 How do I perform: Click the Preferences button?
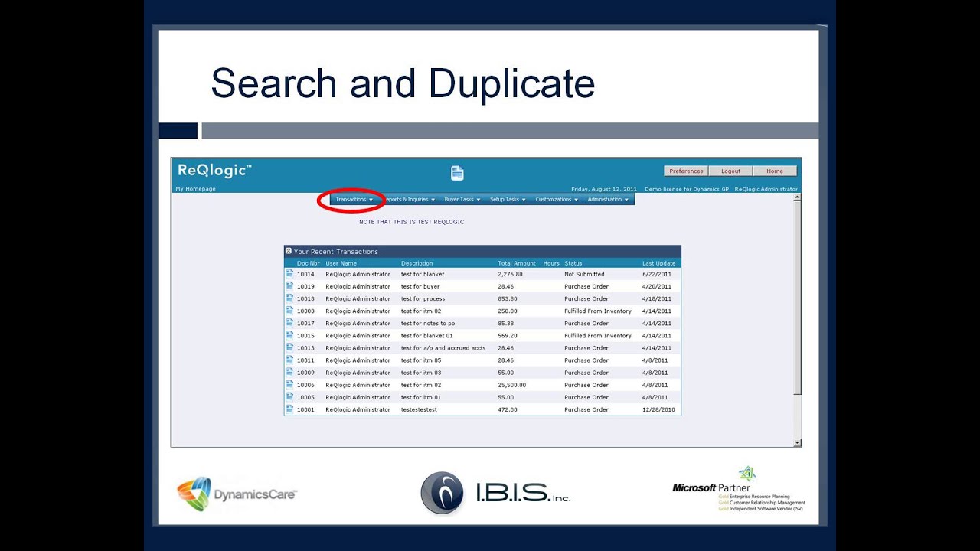pos(686,171)
